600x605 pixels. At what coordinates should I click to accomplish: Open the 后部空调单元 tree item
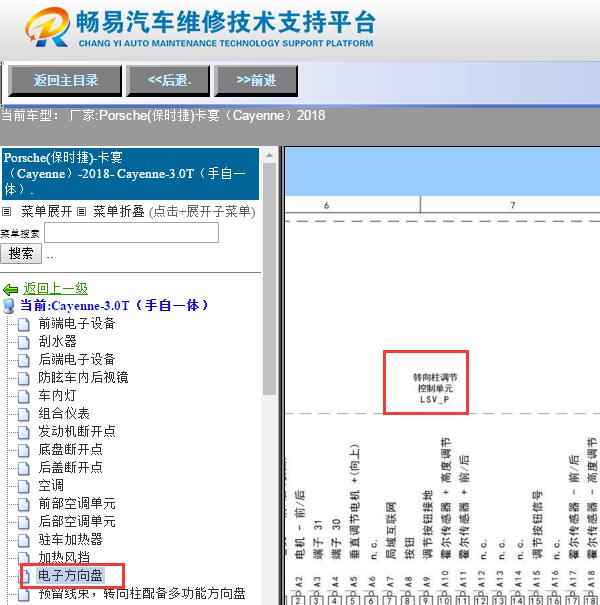point(77,521)
